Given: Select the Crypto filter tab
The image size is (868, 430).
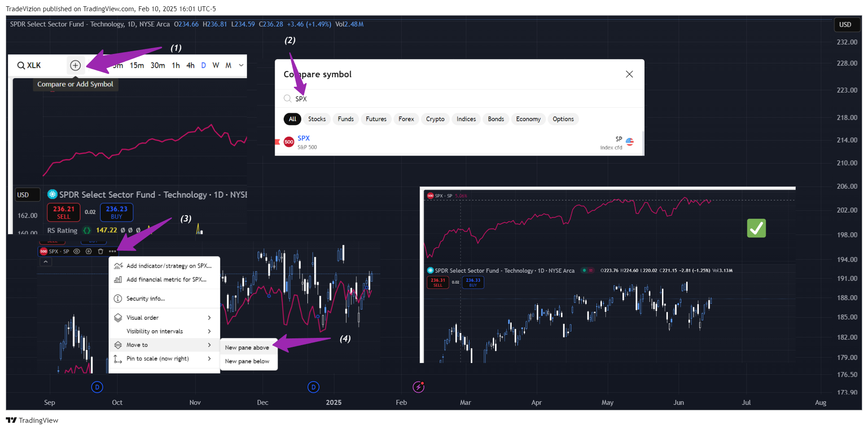Looking at the screenshot, I should pos(435,119).
